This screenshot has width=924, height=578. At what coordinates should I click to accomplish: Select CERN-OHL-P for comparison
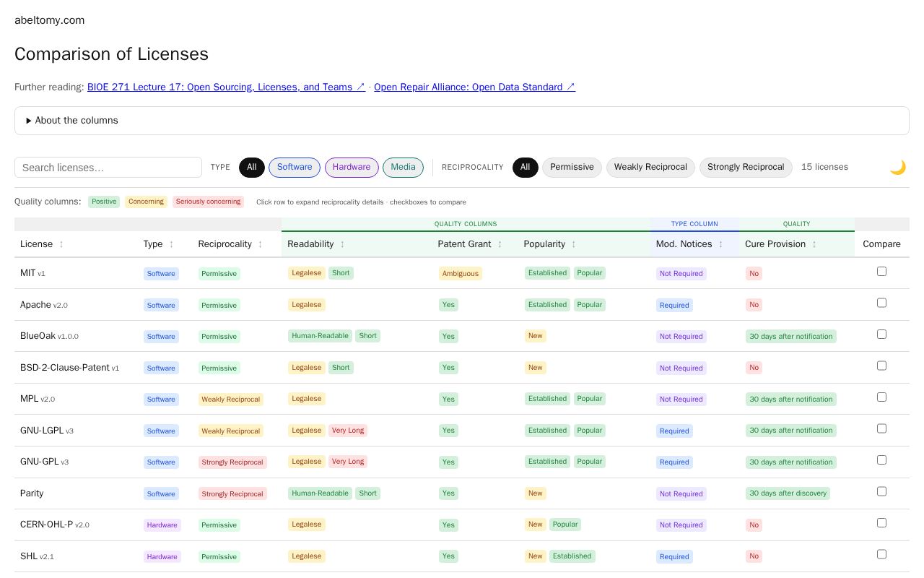[x=881, y=523]
